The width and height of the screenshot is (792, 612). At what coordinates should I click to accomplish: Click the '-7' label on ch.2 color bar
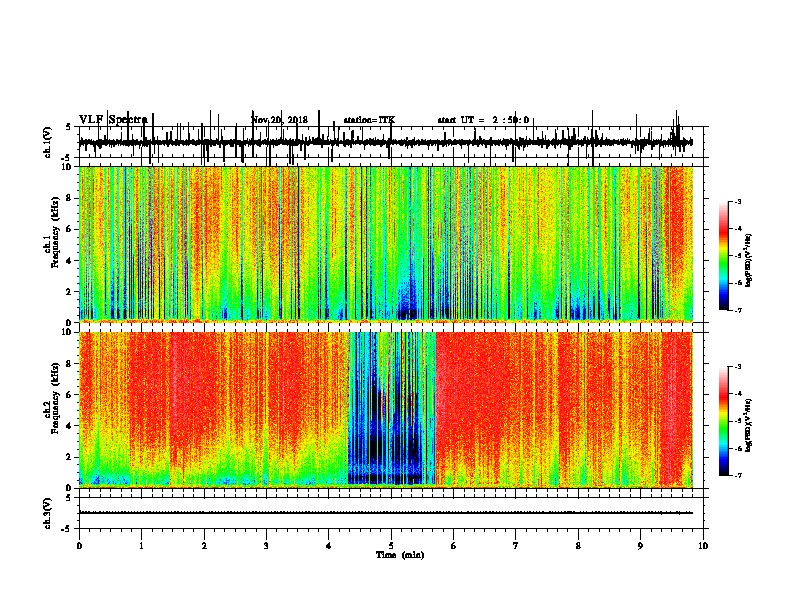[x=738, y=475]
